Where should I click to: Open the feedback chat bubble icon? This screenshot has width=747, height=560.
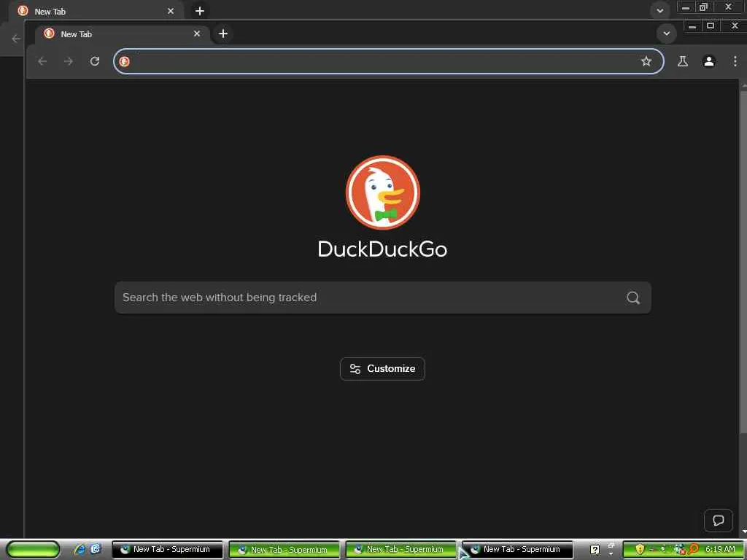(x=719, y=520)
